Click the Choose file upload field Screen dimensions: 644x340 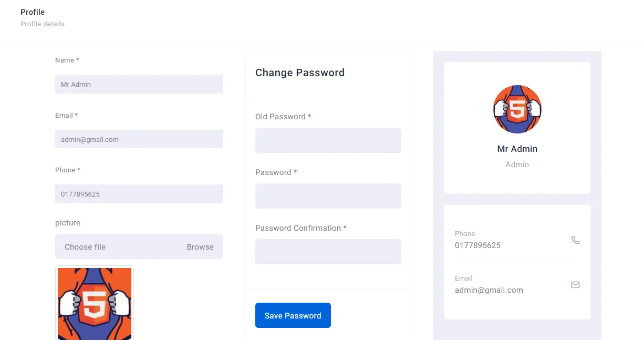(x=121, y=247)
